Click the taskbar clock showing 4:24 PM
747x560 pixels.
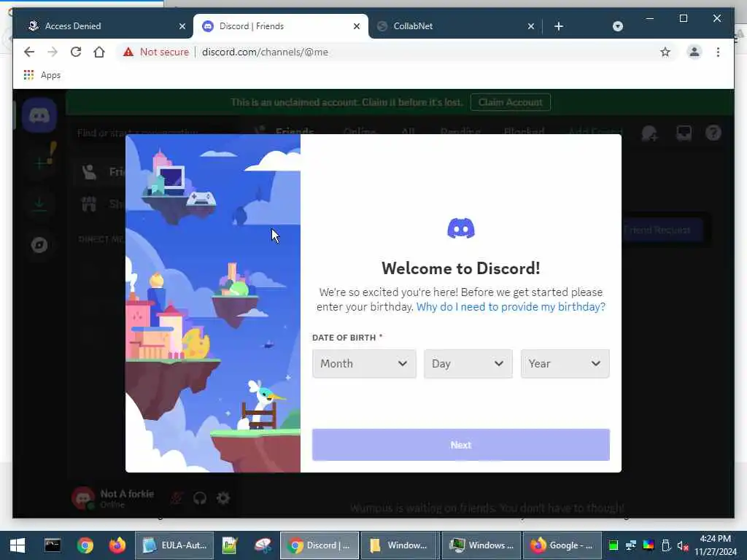coord(715,545)
